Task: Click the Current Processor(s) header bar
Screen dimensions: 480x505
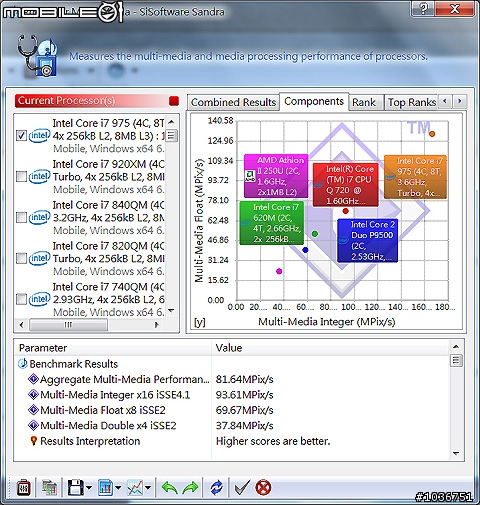Action: 97,101
